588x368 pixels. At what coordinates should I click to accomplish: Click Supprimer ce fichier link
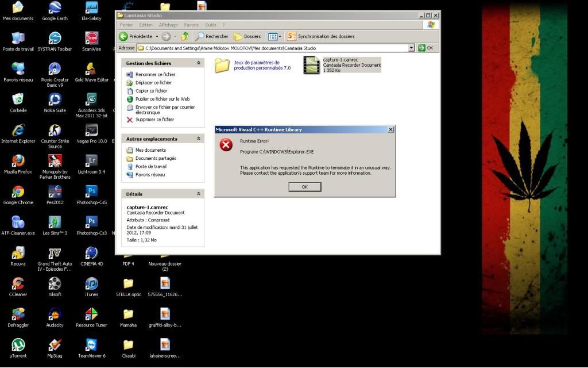[x=154, y=120]
